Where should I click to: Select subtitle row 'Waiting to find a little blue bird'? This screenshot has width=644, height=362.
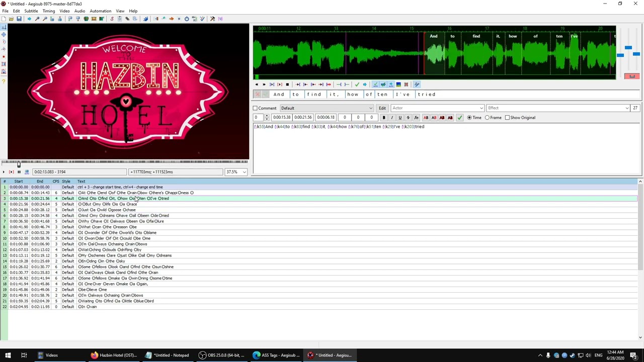319,301
